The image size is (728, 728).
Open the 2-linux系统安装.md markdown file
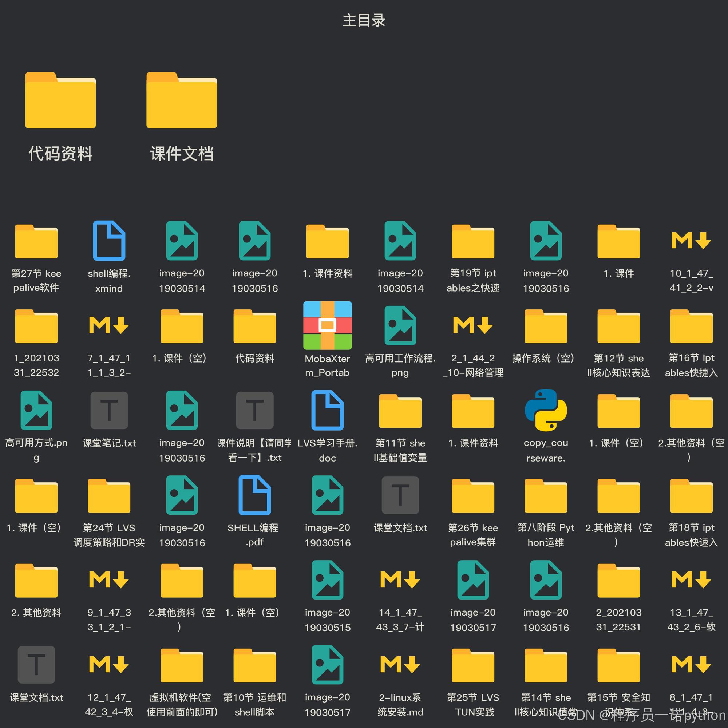[x=400, y=665]
